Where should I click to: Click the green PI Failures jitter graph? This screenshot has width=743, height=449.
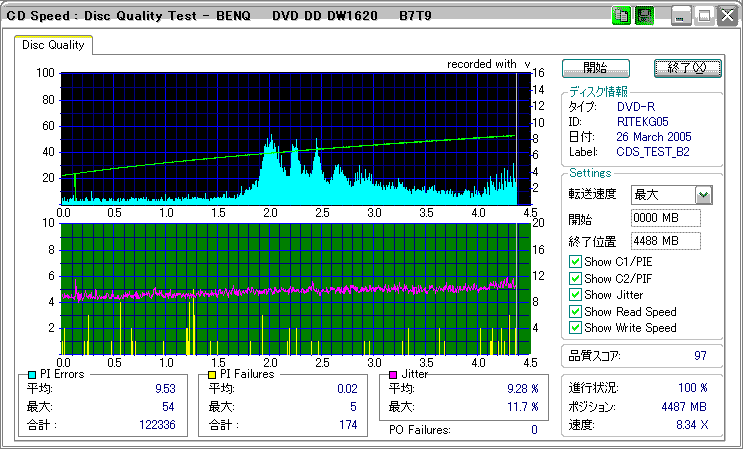(295, 289)
